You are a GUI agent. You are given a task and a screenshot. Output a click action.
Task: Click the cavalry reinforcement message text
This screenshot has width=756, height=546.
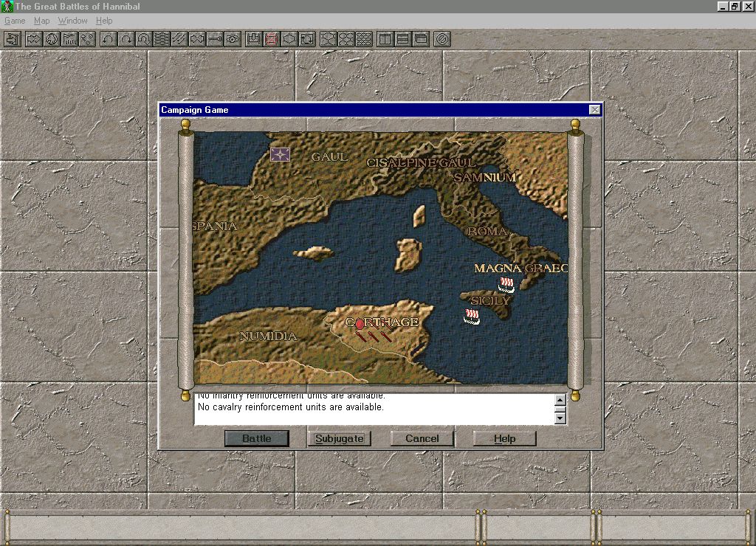click(x=291, y=407)
